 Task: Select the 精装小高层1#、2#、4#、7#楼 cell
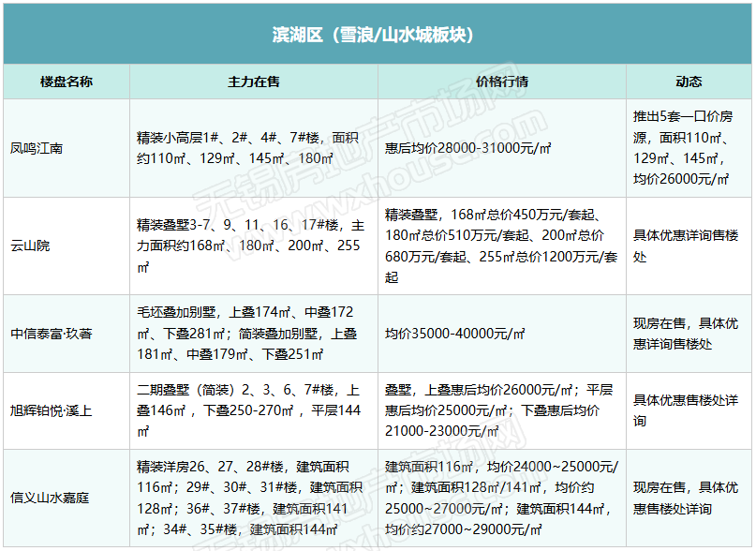(x=253, y=148)
